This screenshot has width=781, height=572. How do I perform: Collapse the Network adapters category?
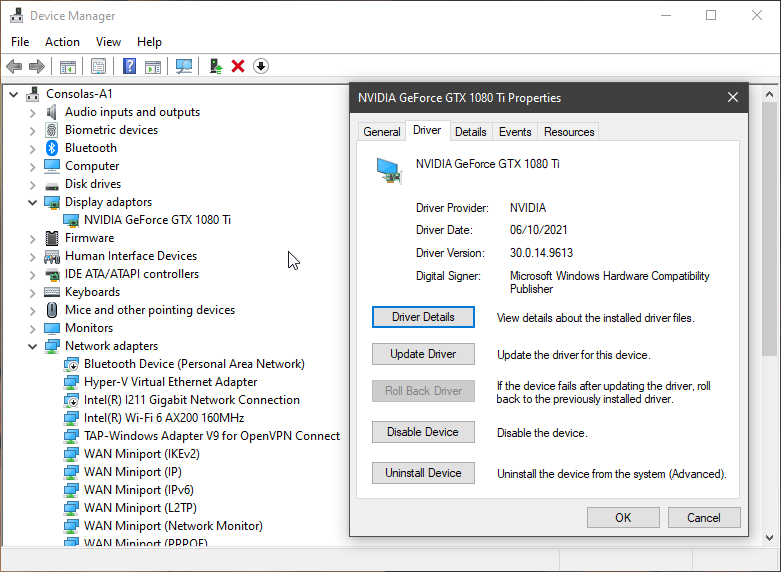coord(32,346)
